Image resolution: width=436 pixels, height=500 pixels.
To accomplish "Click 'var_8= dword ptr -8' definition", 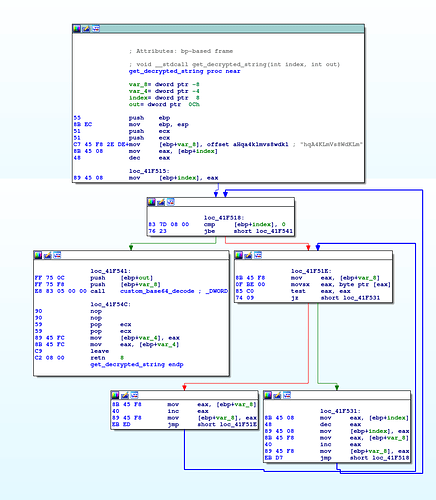I will pos(164,85).
